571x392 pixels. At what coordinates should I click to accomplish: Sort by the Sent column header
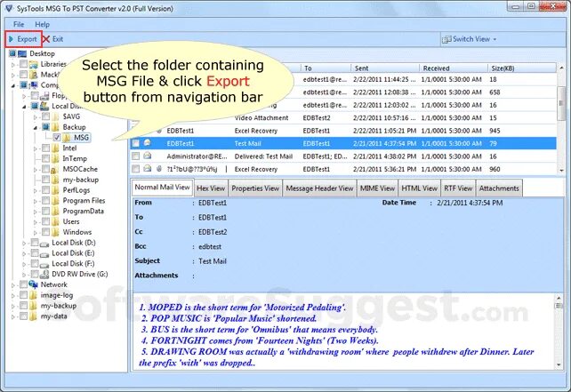(x=384, y=68)
